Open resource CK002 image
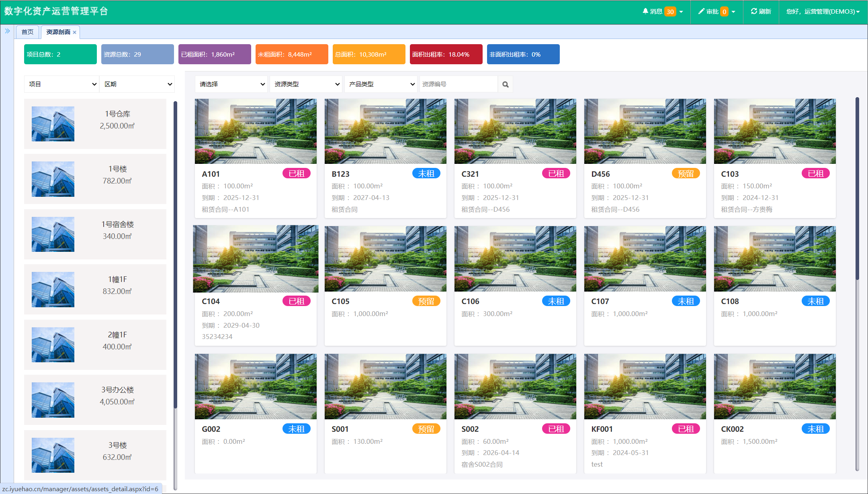This screenshot has width=868, height=494. pyautogui.click(x=775, y=386)
